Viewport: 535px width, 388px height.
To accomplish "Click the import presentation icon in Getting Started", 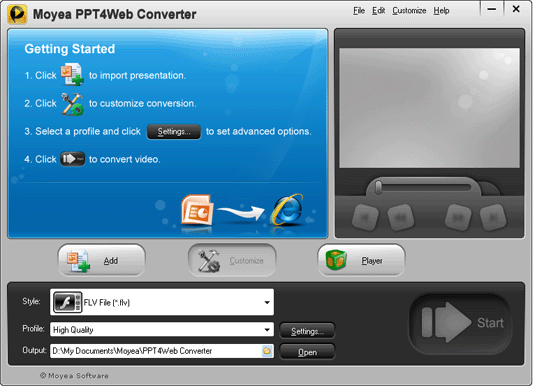I will pyautogui.click(x=72, y=74).
